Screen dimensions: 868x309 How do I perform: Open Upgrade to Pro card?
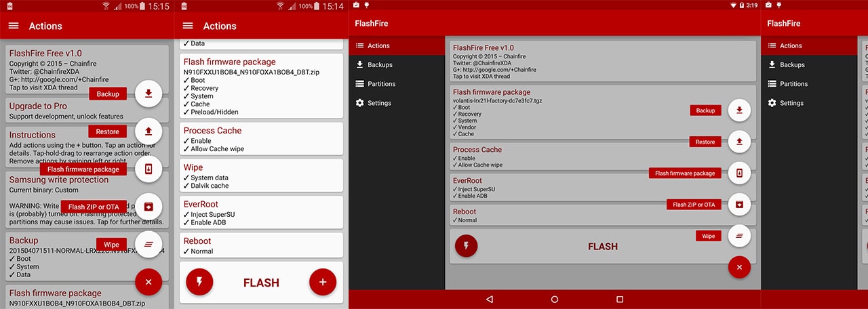(87, 110)
